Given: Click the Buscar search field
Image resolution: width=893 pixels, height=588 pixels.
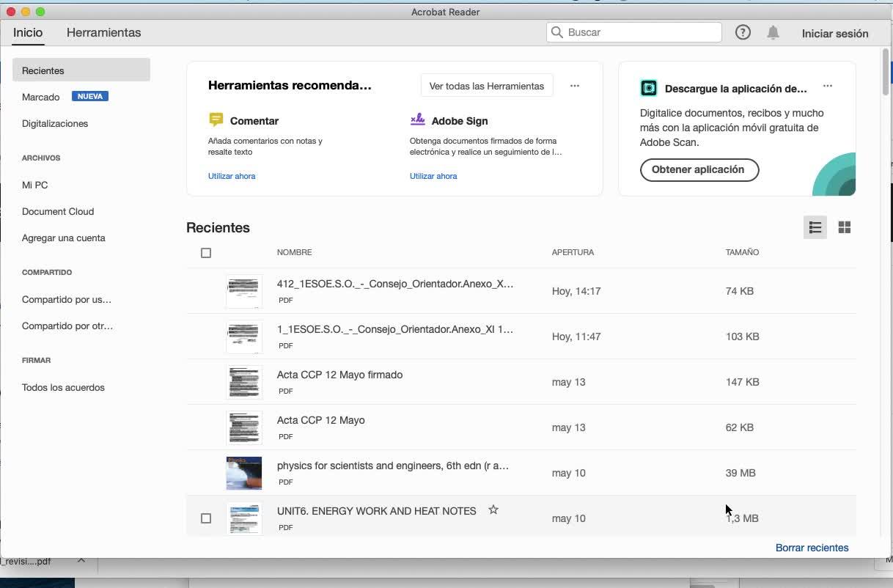Looking at the screenshot, I should pyautogui.click(x=634, y=32).
